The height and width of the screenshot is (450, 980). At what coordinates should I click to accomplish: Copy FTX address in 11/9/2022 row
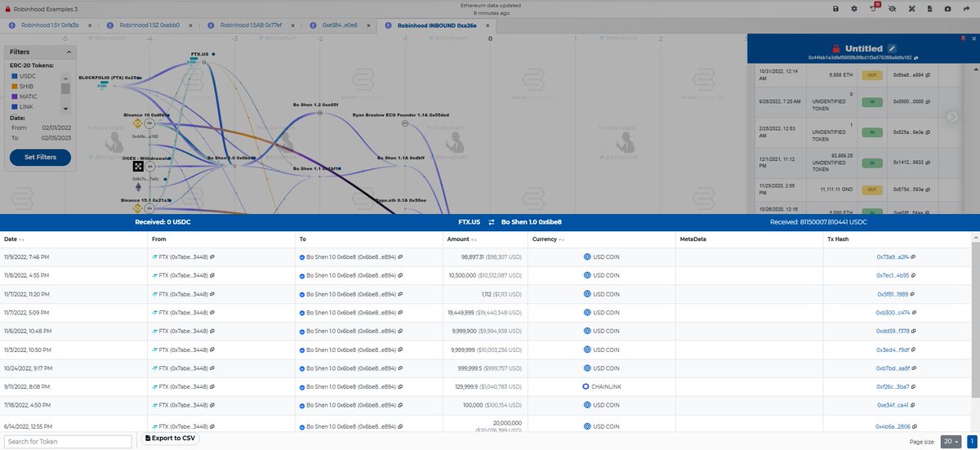point(212,256)
